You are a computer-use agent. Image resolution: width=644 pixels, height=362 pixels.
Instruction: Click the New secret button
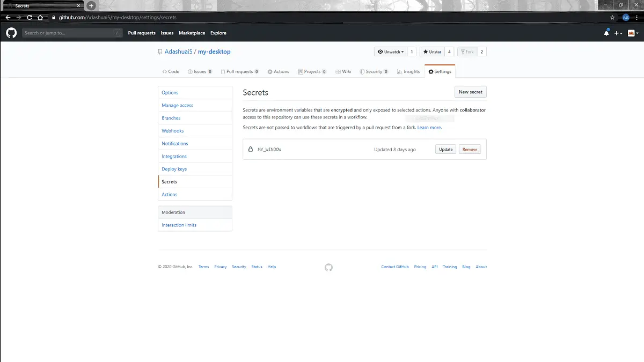tap(471, 92)
